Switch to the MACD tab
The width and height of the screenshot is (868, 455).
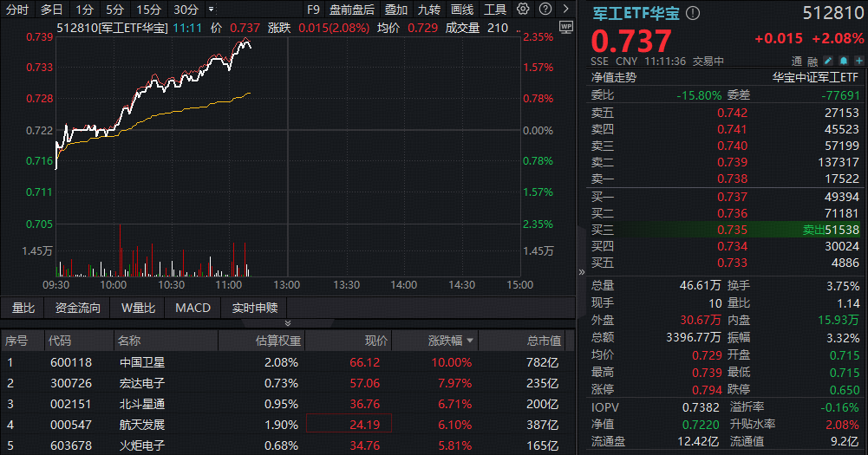click(x=193, y=308)
